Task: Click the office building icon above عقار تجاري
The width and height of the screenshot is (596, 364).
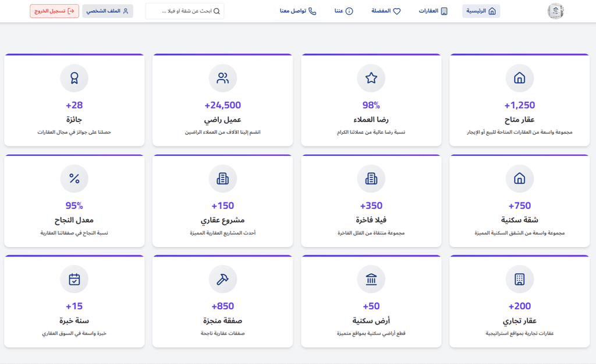Action: point(519,279)
